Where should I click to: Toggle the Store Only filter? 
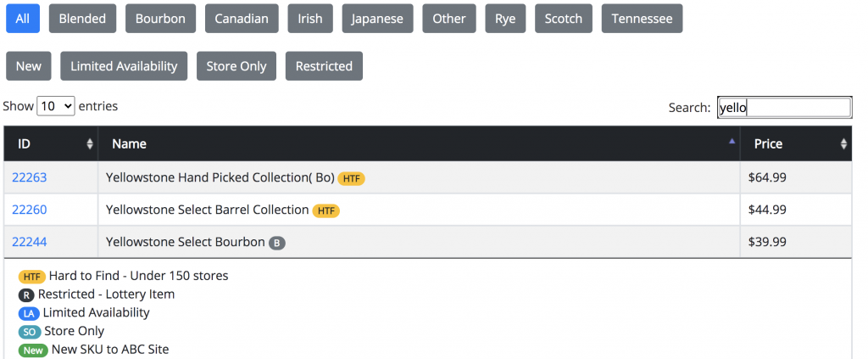tap(236, 66)
